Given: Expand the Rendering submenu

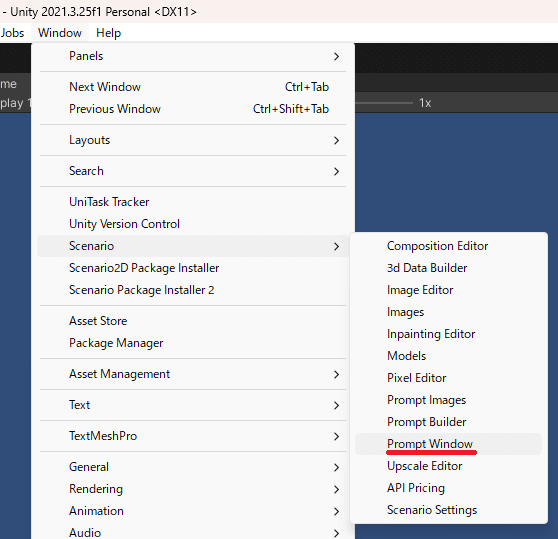Looking at the screenshot, I should click(x=193, y=489).
